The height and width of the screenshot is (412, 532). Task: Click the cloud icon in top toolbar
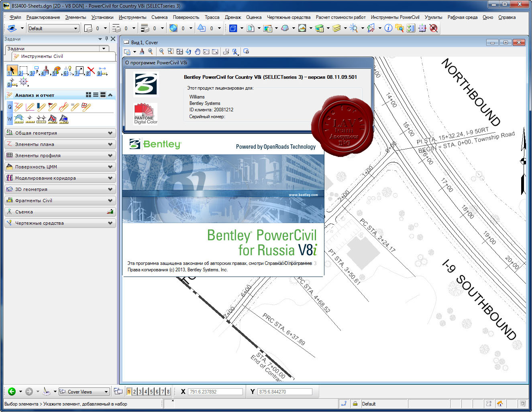click(x=285, y=28)
